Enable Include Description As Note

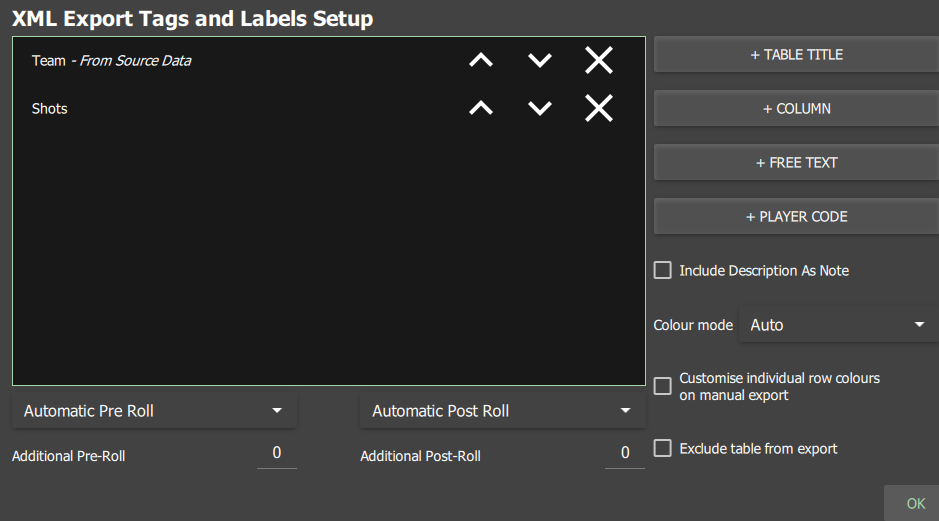pos(662,270)
